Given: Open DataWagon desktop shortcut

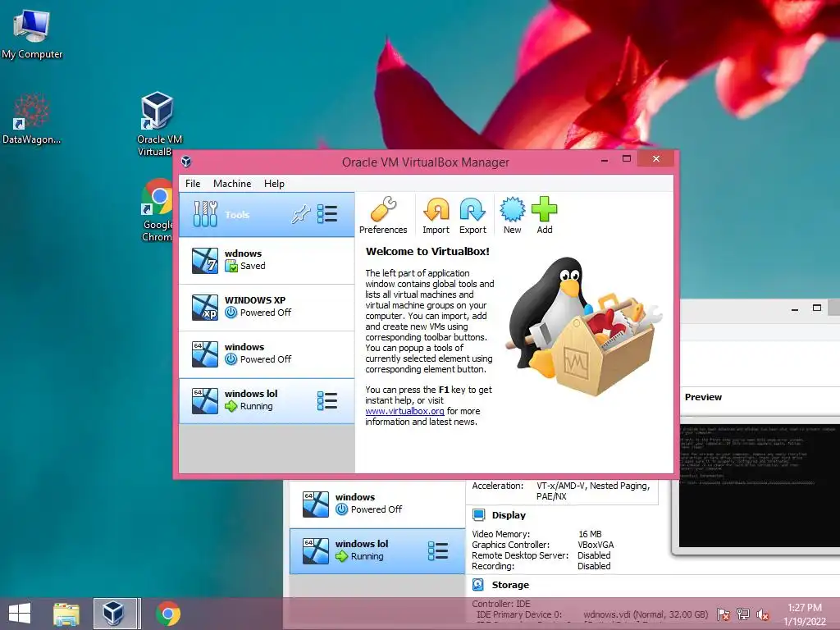Looking at the screenshot, I should (x=32, y=118).
